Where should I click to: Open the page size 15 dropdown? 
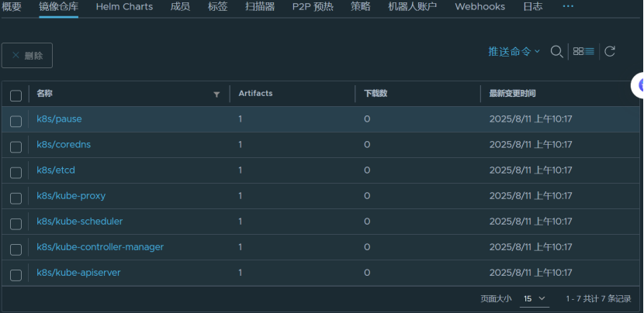coord(535,298)
